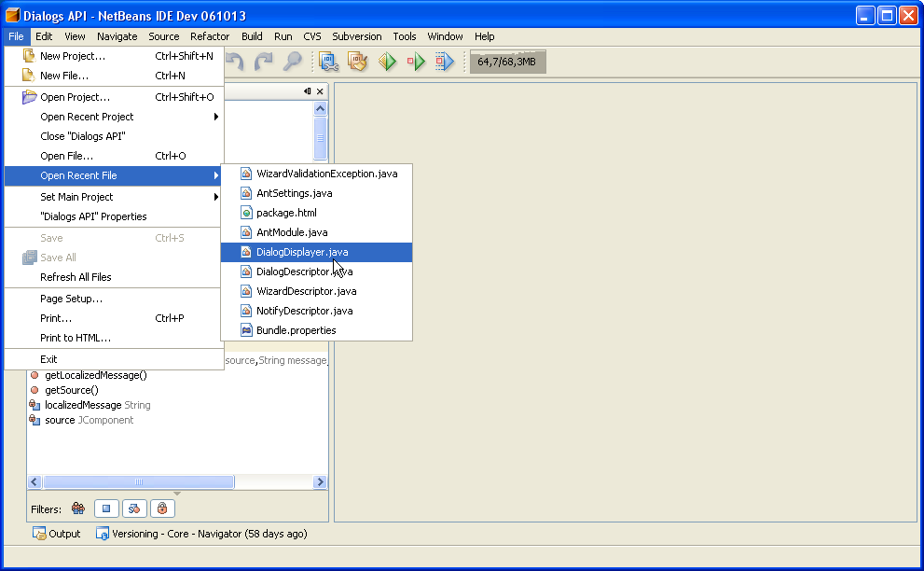Open the Source menu
The image size is (924, 571).
click(x=164, y=36)
